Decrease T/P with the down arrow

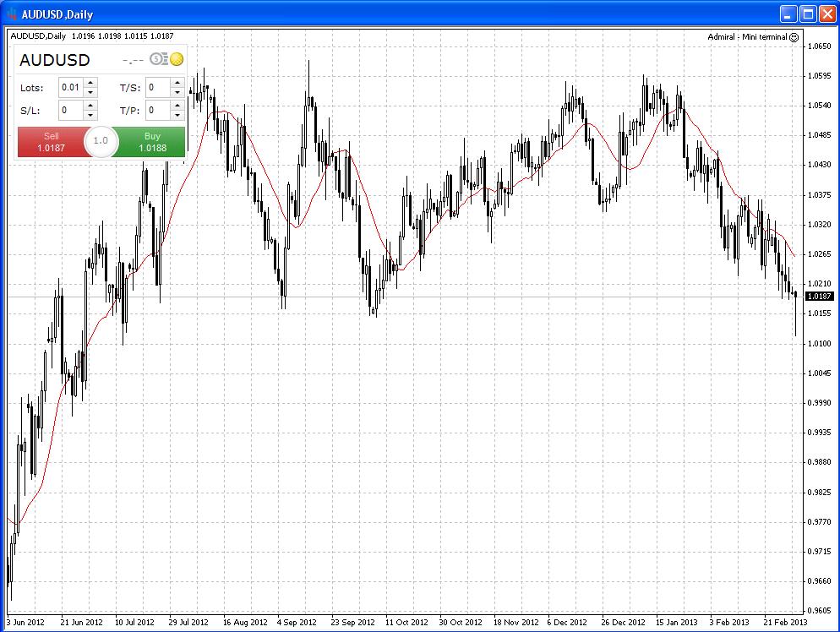(x=177, y=115)
